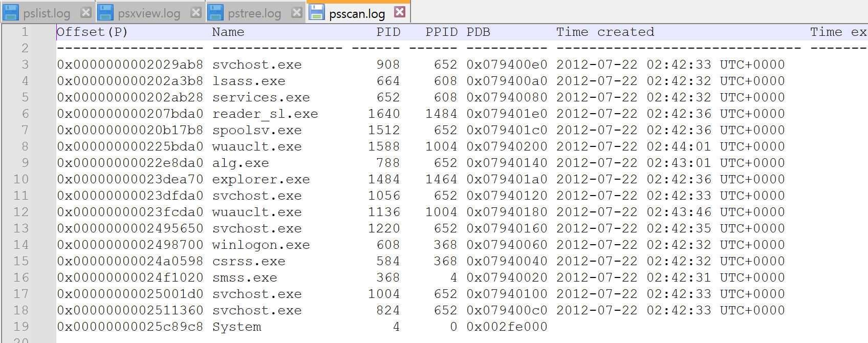Click the csrss.exe process name
The height and width of the screenshot is (343, 868).
click(249, 261)
